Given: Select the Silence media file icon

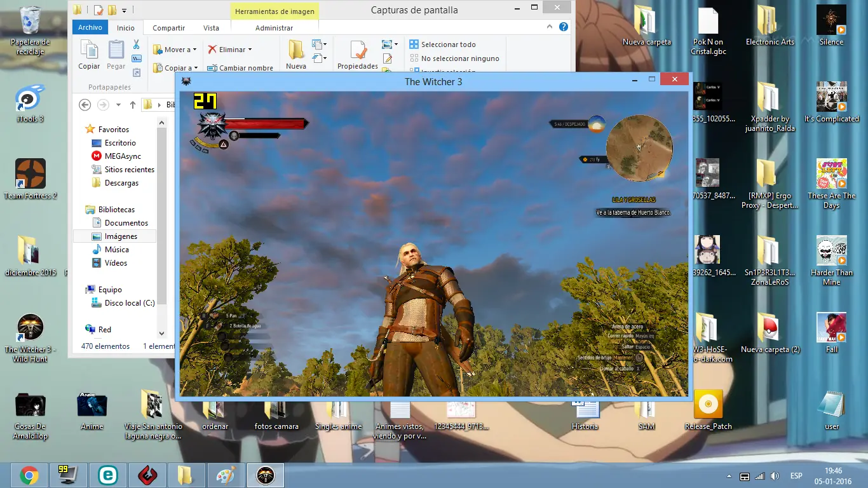Looking at the screenshot, I should (831, 25).
